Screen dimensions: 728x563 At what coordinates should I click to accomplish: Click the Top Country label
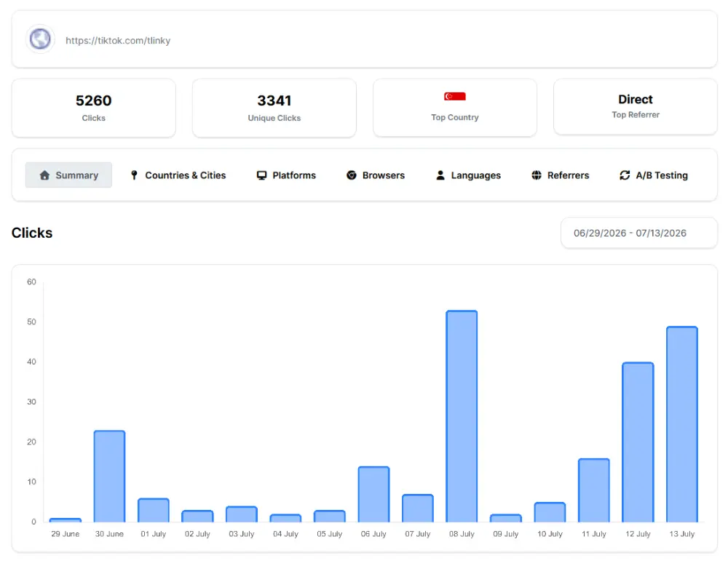click(454, 117)
